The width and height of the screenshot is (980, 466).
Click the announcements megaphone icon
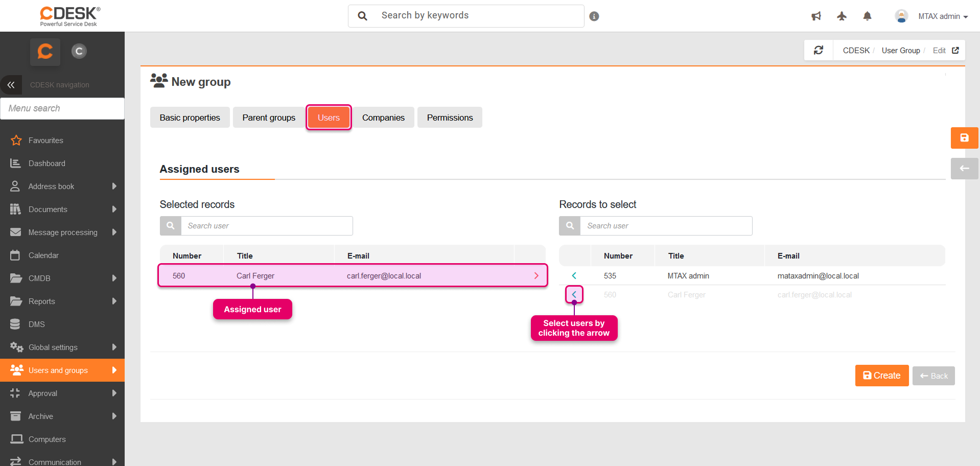(x=816, y=16)
